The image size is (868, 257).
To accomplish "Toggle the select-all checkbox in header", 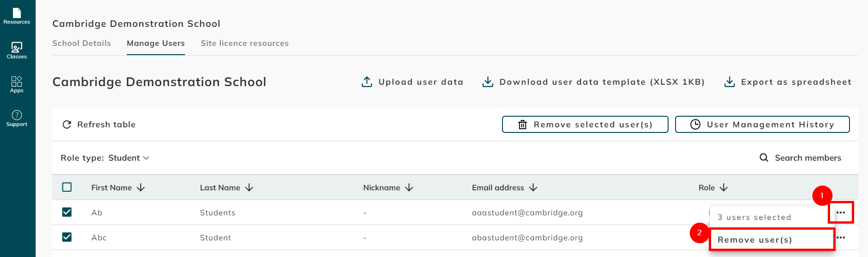I will pyautogui.click(x=67, y=187).
